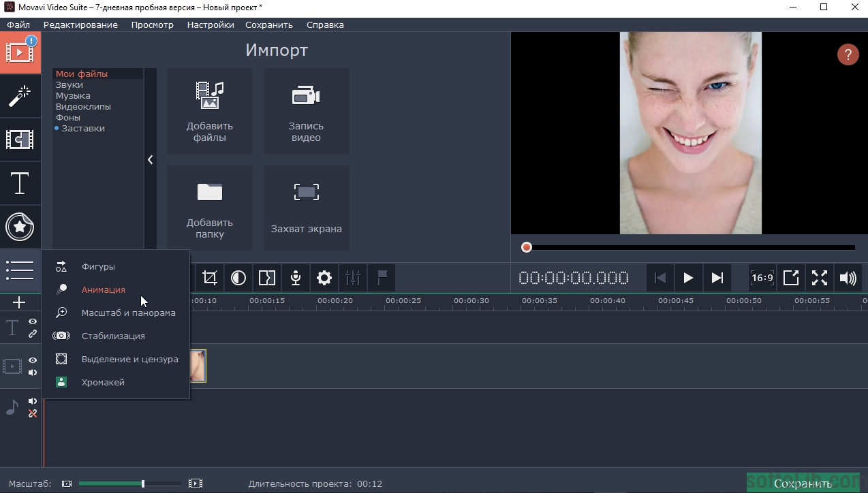Open the Transitions tab in sidebar
The image size is (868, 493).
click(x=20, y=140)
